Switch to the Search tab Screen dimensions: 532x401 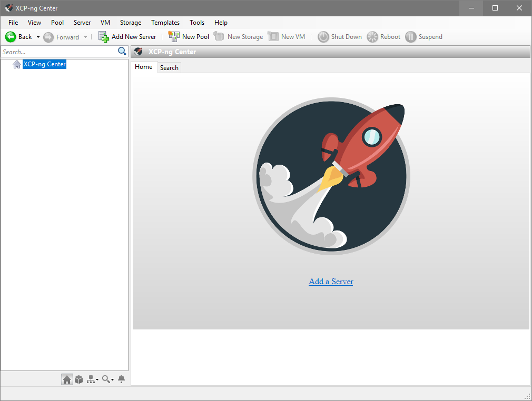pyautogui.click(x=169, y=68)
